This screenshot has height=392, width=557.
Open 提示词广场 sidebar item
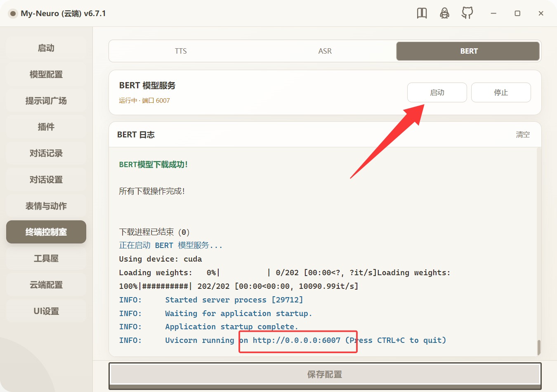(46, 101)
